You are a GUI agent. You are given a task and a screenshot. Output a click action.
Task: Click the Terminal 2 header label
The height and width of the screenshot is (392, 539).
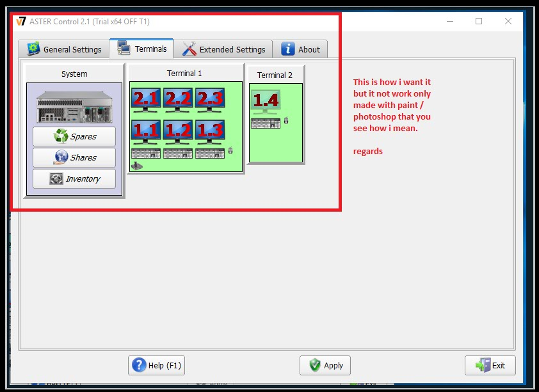pyautogui.click(x=275, y=75)
